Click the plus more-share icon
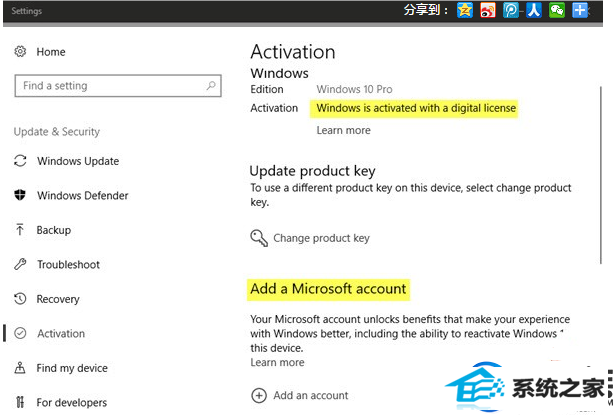Viewport: 613px width, 415px height. point(580,10)
